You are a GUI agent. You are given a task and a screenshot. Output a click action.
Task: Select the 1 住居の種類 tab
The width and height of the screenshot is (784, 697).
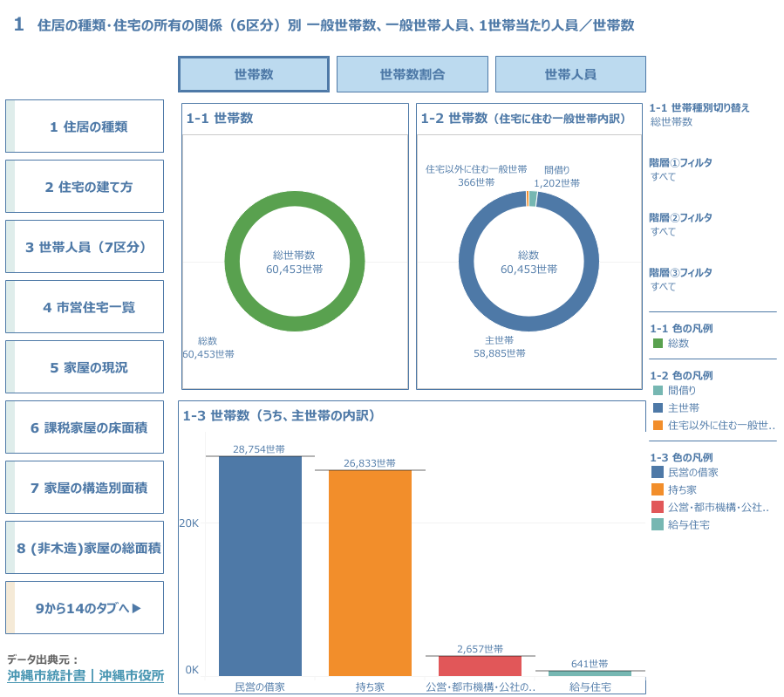coord(85,126)
